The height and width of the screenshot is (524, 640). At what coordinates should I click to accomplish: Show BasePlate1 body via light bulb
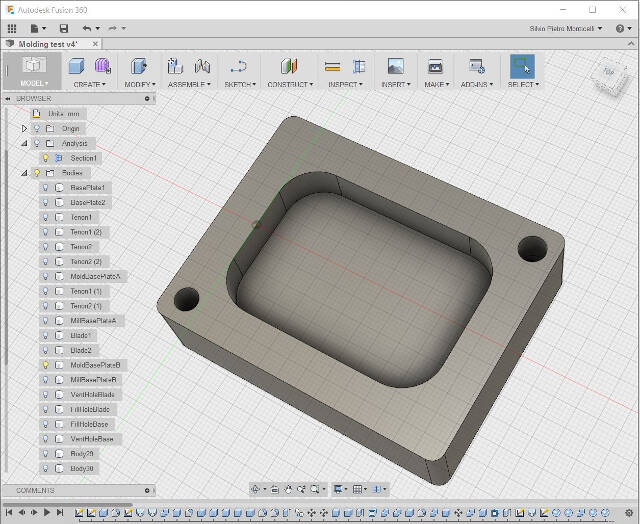pos(46,187)
